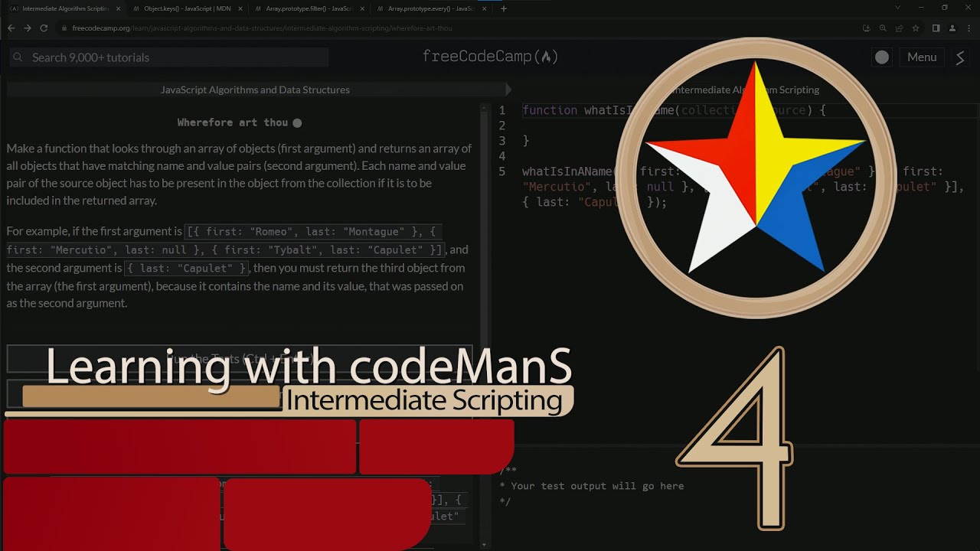The width and height of the screenshot is (980, 551).
Task: Close the Array.prototype.every() tab
Action: tap(483, 8)
